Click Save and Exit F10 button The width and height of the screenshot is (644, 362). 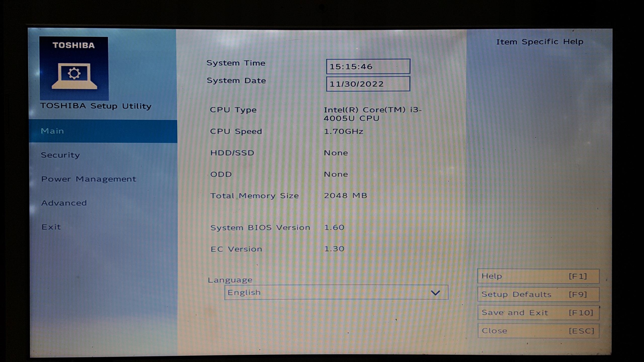point(538,313)
